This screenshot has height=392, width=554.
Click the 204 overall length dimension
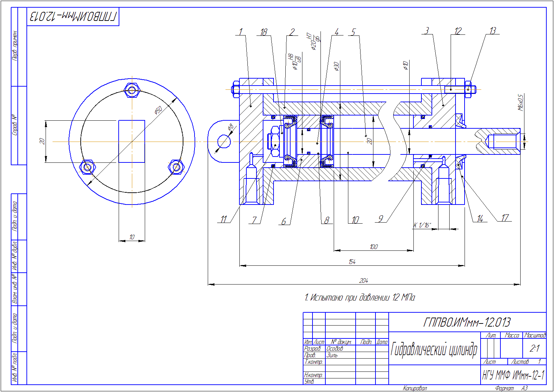pyautogui.click(x=364, y=280)
